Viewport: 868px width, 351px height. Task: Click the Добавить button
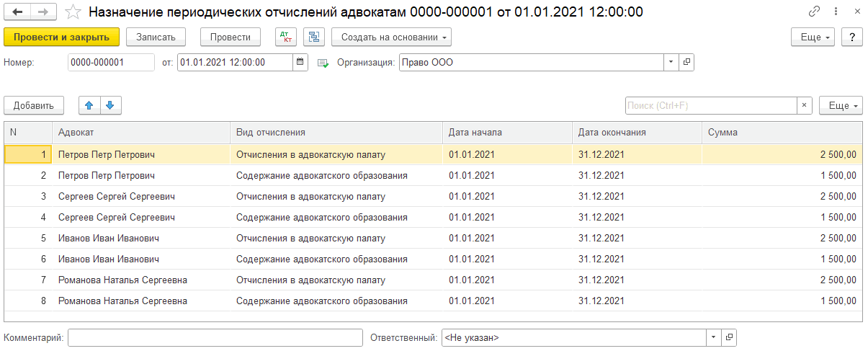click(34, 105)
